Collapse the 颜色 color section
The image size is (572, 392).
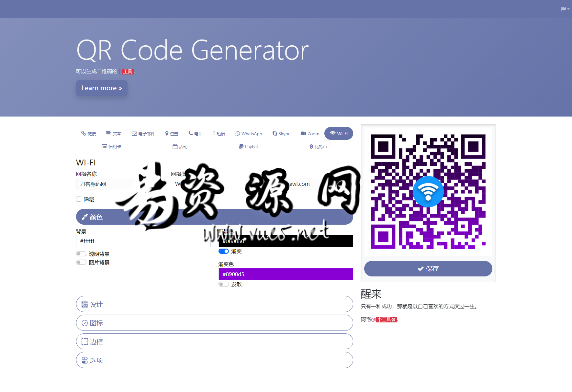point(214,217)
